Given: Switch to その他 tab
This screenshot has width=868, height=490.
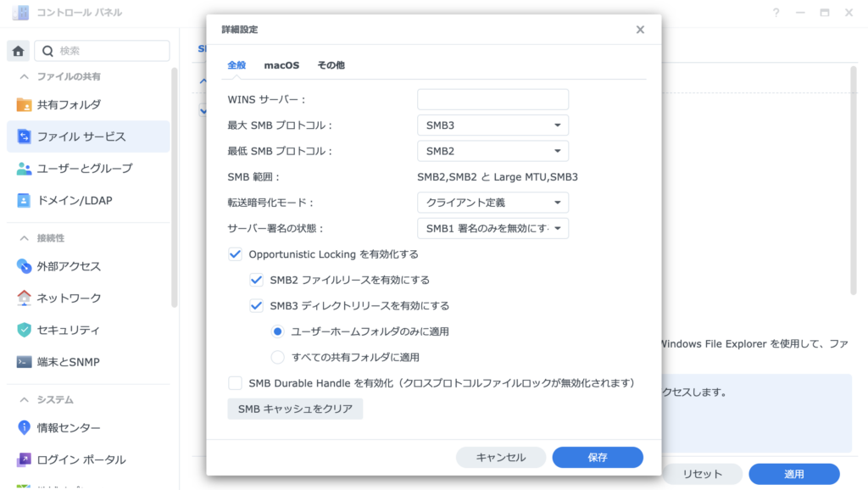Looking at the screenshot, I should coord(331,65).
